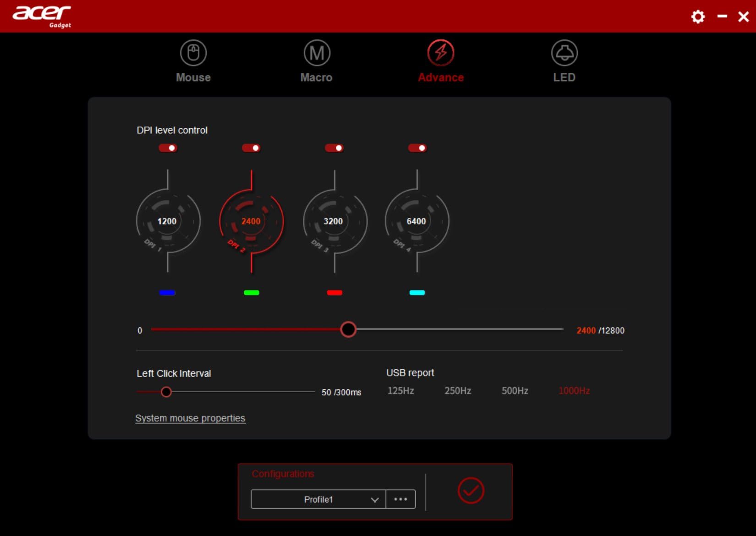Screen dimensions: 756x536
Task: Open the settings gear icon
Action: (x=698, y=17)
